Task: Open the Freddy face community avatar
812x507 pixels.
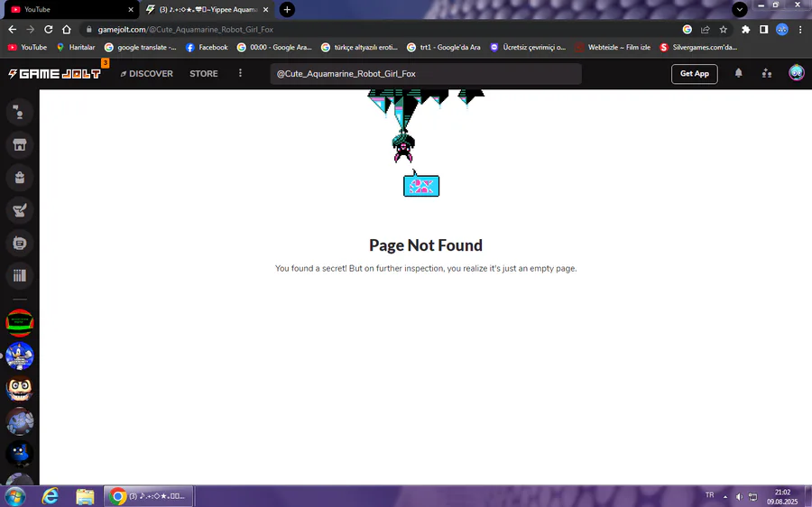Action: point(20,389)
